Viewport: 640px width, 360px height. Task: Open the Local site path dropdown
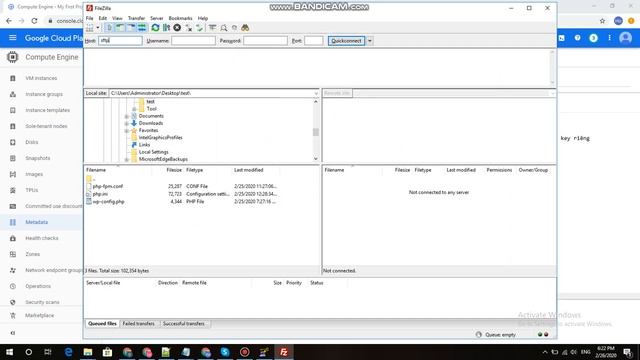pyautogui.click(x=316, y=93)
